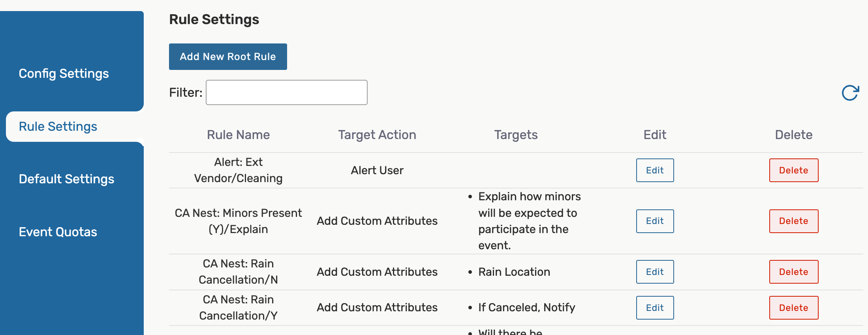Edit the Alert: Ext Vendor/Cleaning rule

coord(655,170)
